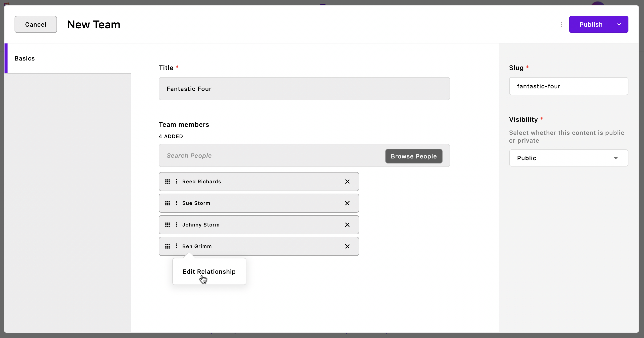Choose Edit Relationship for Ben Grimm
The image size is (644, 338).
click(x=209, y=271)
